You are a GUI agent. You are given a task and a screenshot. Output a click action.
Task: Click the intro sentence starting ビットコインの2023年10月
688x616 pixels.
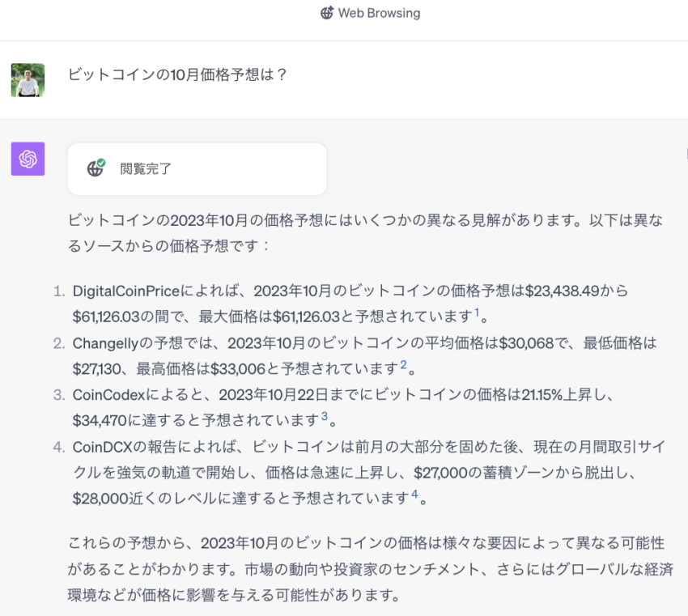pos(365,233)
